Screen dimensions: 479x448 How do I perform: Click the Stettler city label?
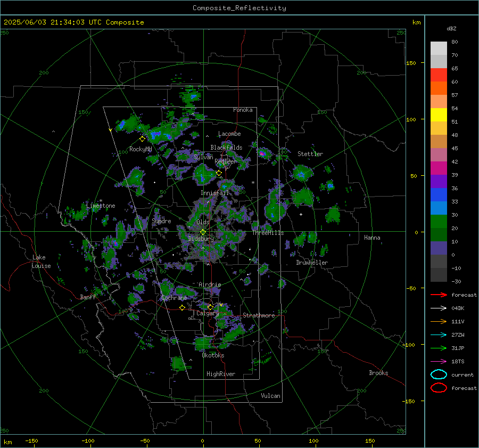[x=310, y=154]
